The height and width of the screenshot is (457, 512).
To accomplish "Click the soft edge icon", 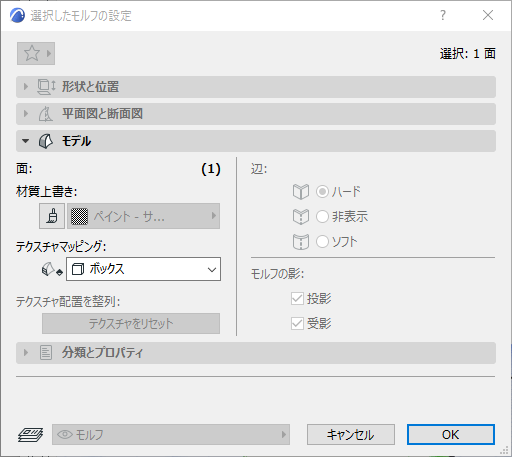I will (x=301, y=242).
